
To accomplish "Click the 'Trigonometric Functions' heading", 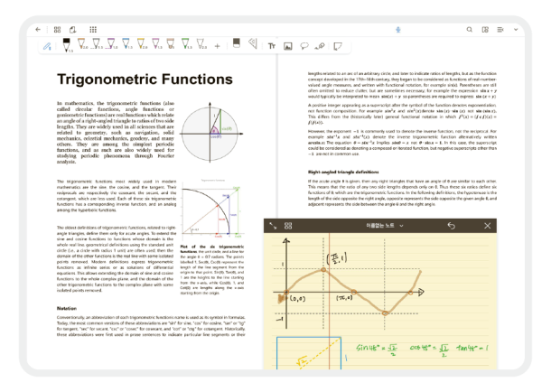I will (x=145, y=79).
